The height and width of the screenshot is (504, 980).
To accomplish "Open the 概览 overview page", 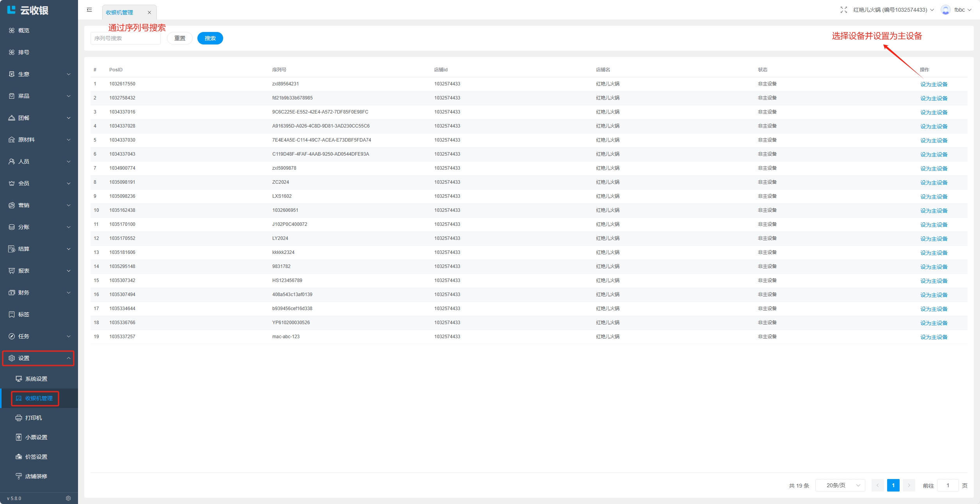I will (x=23, y=30).
